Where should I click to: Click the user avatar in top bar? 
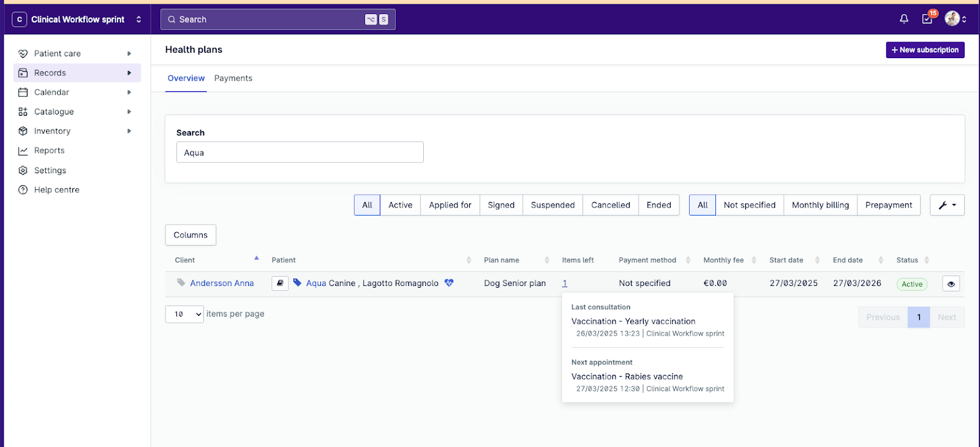(952, 19)
